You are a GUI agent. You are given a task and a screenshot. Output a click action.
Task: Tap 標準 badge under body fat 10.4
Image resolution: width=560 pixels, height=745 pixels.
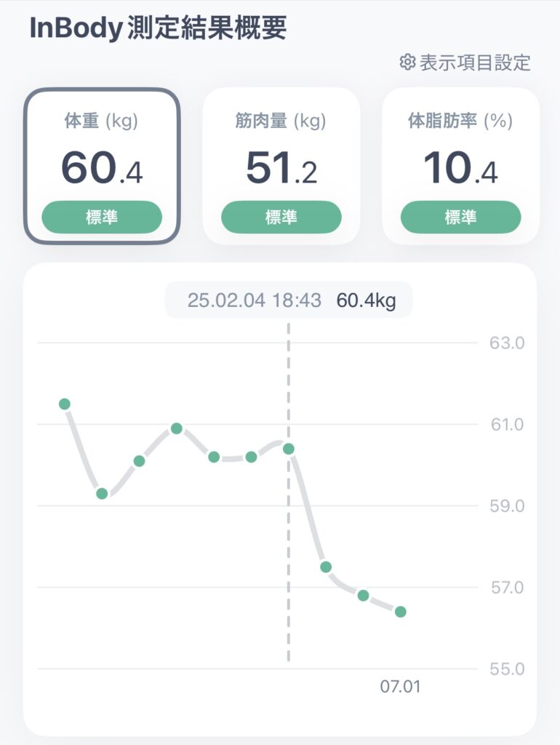tap(460, 217)
